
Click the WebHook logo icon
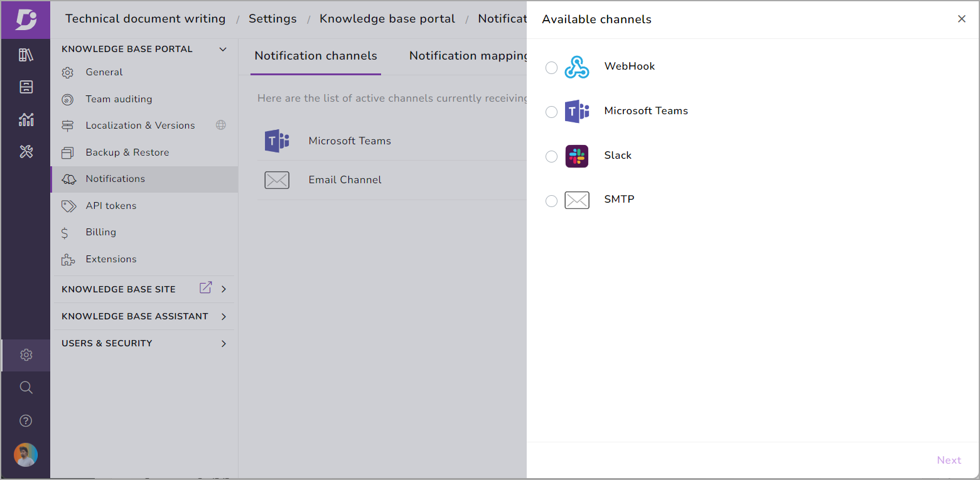576,67
